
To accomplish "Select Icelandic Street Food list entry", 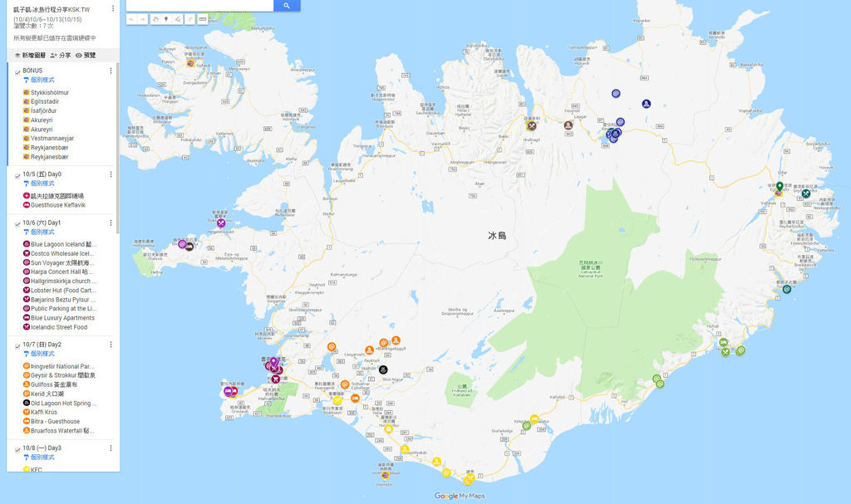I will (59, 327).
